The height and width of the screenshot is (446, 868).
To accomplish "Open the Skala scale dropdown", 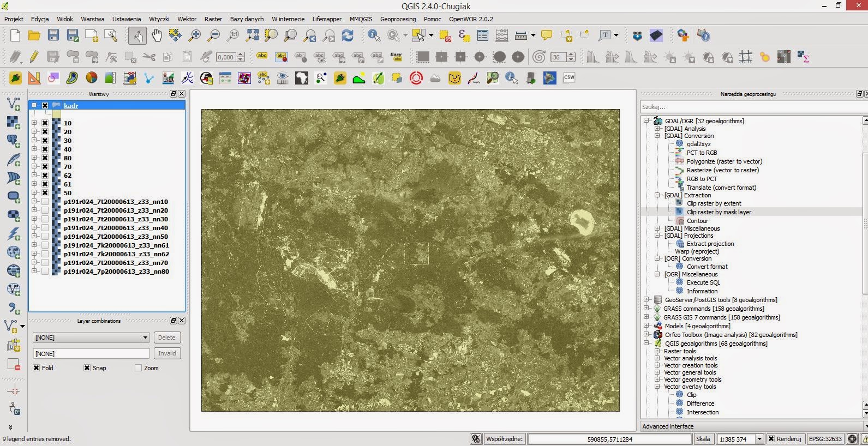I will [x=759, y=439].
